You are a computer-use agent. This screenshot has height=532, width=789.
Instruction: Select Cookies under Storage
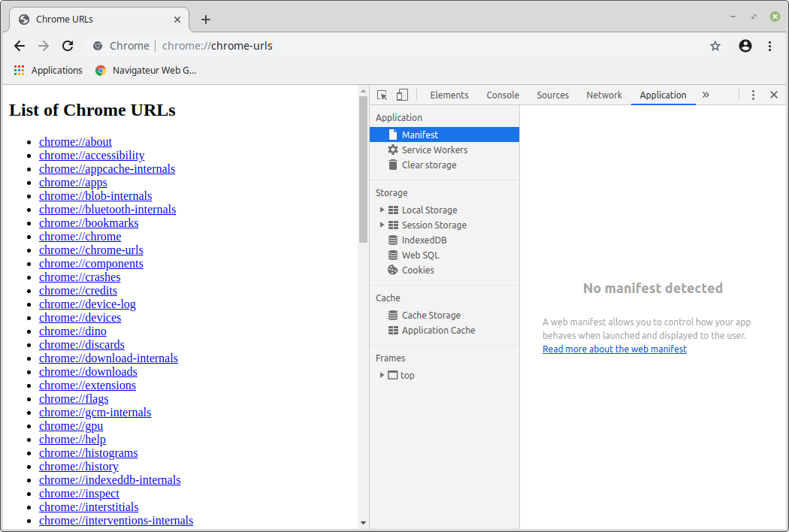click(418, 271)
